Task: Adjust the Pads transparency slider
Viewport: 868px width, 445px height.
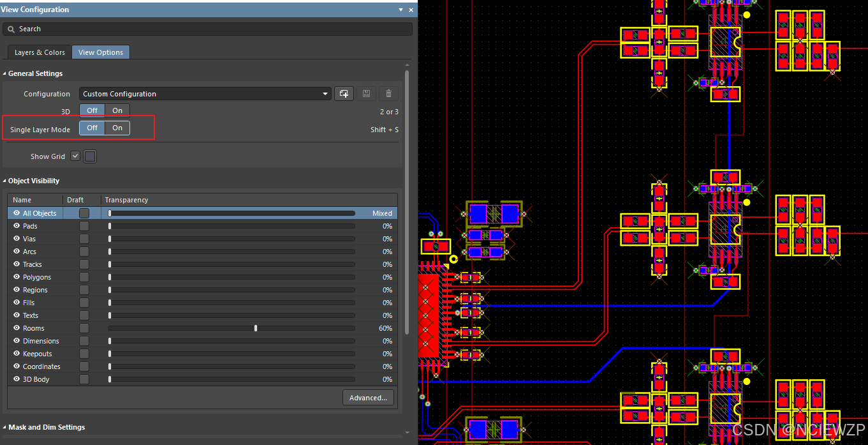Action: pyautogui.click(x=232, y=226)
